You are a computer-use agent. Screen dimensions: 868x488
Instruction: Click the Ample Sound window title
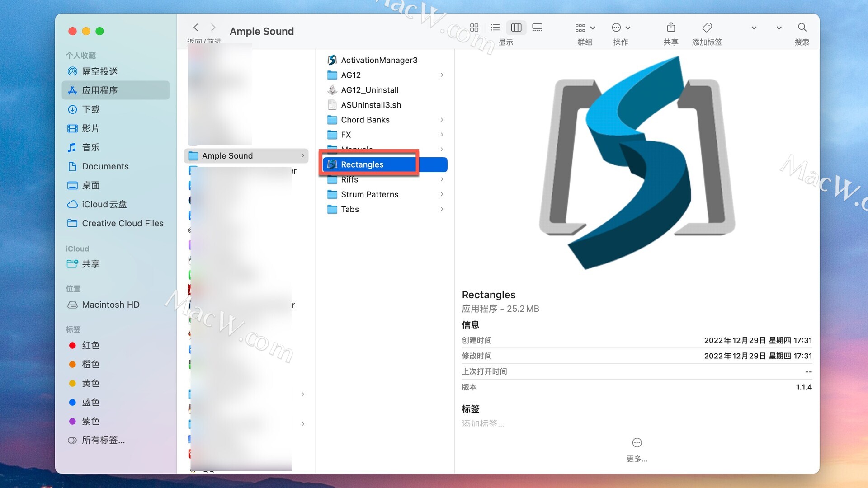(x=262, y=31)
